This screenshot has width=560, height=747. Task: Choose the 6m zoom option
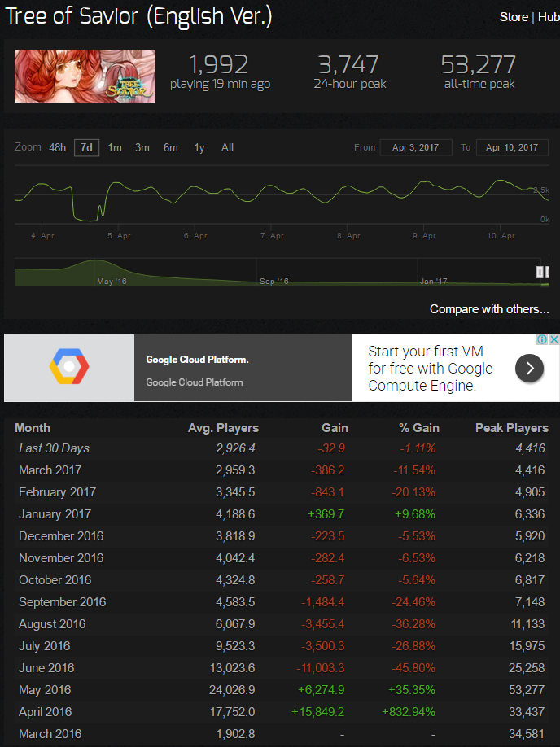(171, 147)
